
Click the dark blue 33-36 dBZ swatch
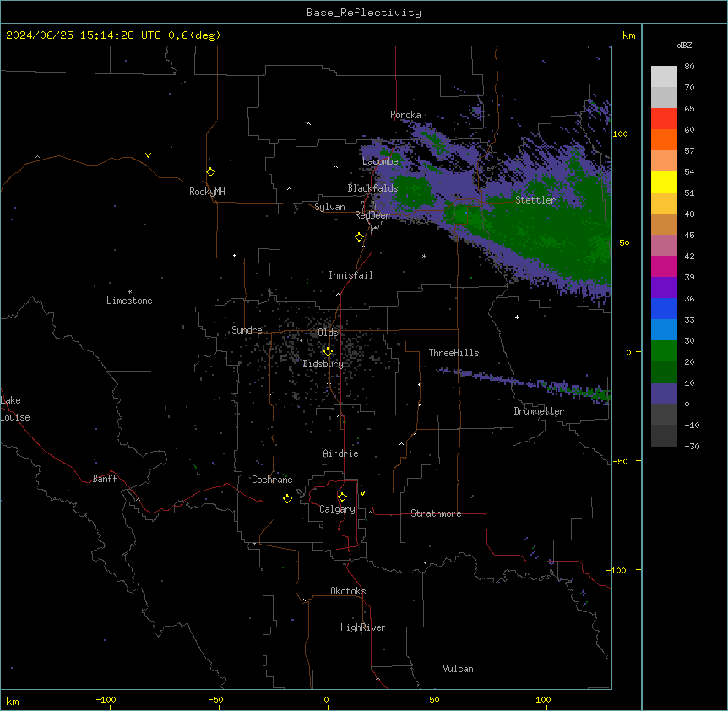click(664, 308)
